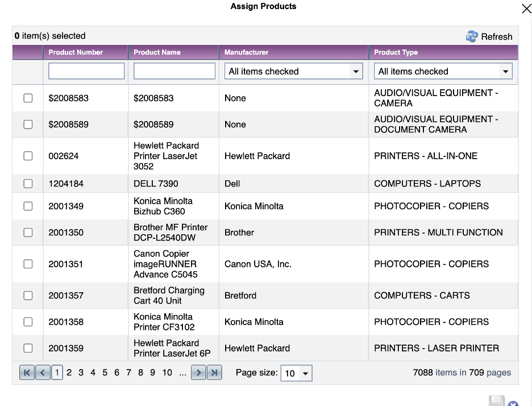Viewport: 532px width, 406px height.
Task: Click PRINTERS - MULTI FUNCTION cell
Action: [x=438, y=233]
